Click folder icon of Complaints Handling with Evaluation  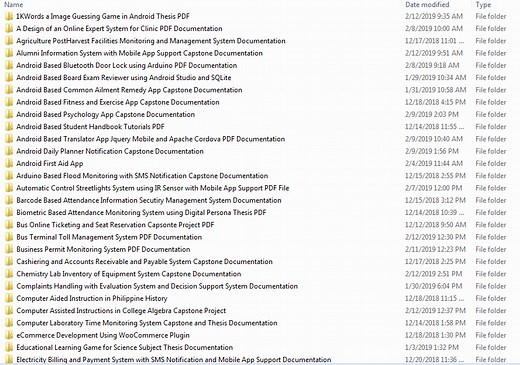point(9,286)
